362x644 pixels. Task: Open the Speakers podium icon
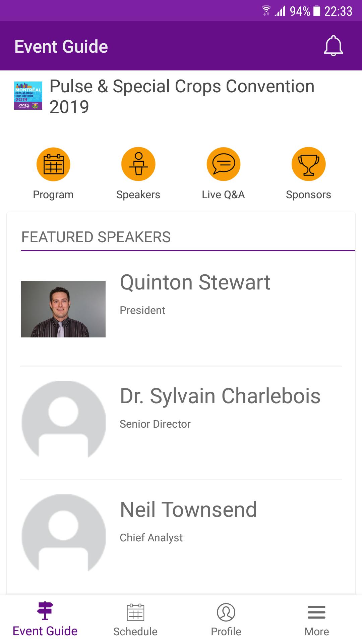coord(138,164)
